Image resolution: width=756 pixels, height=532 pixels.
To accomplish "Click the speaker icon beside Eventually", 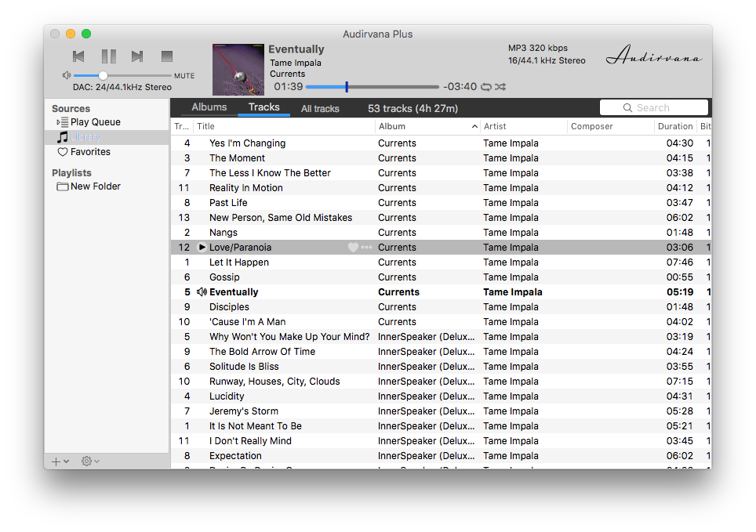I will pos(202,292).
